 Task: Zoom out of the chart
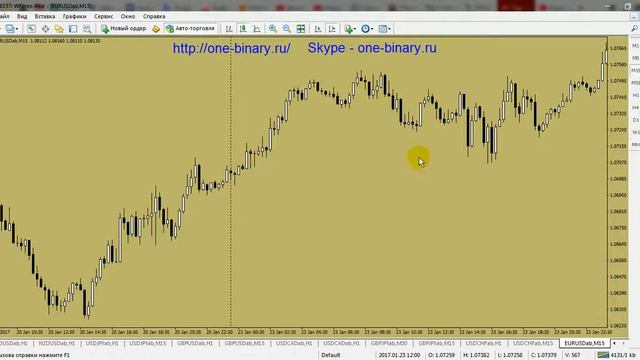click(287, 29)
